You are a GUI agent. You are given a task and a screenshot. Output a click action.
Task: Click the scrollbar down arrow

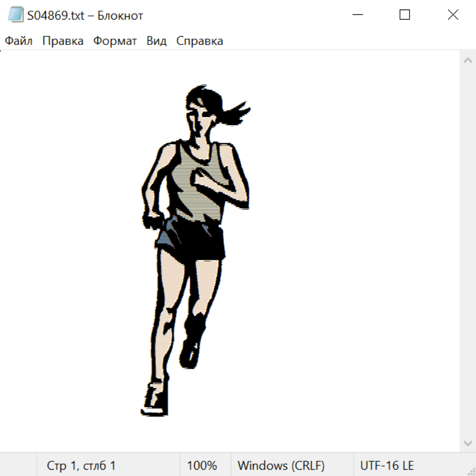click(468, 443)
